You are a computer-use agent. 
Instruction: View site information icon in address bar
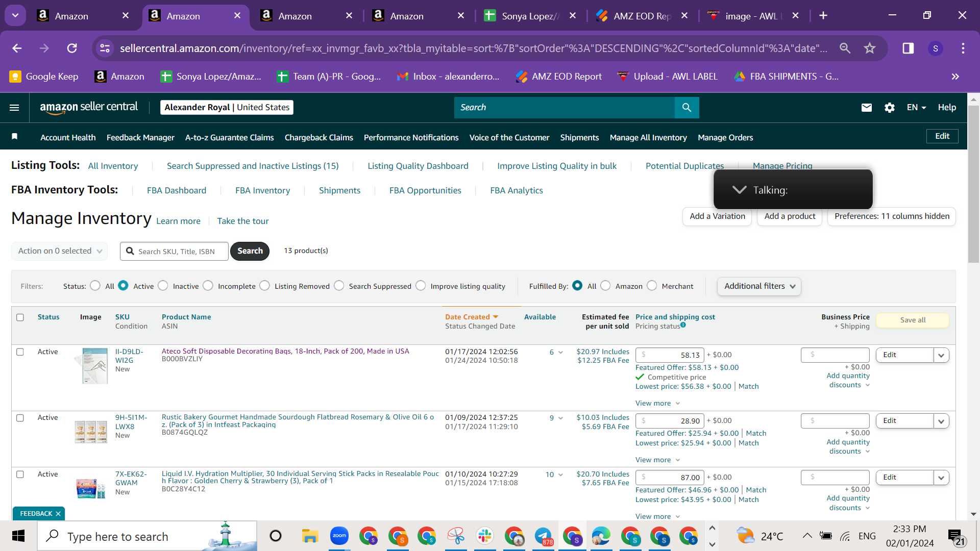(x=105, y=48)
